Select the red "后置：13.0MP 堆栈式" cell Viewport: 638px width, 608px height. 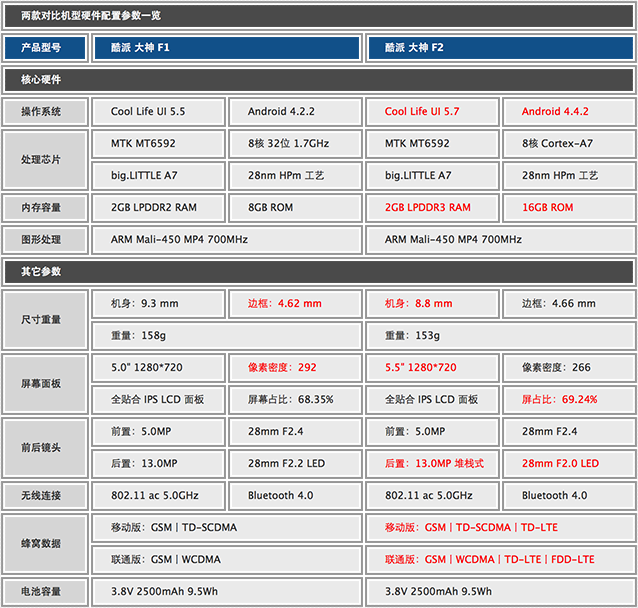tap(432, 464)
